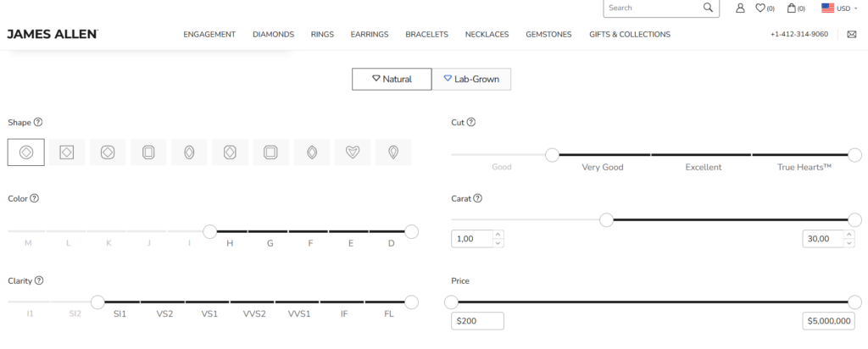Click the minimum price input field

pos(477,321)
